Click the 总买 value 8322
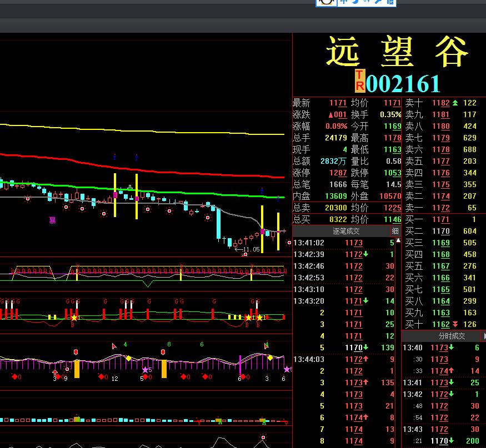 coord(338,219)
